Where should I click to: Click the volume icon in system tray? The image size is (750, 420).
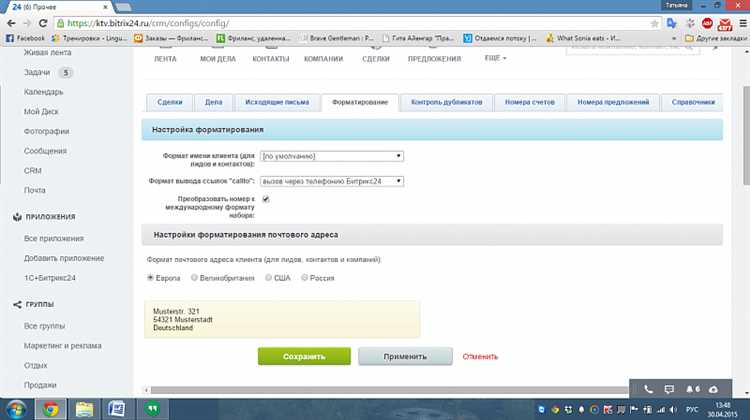pyautogui.click(x=673, y=410)
